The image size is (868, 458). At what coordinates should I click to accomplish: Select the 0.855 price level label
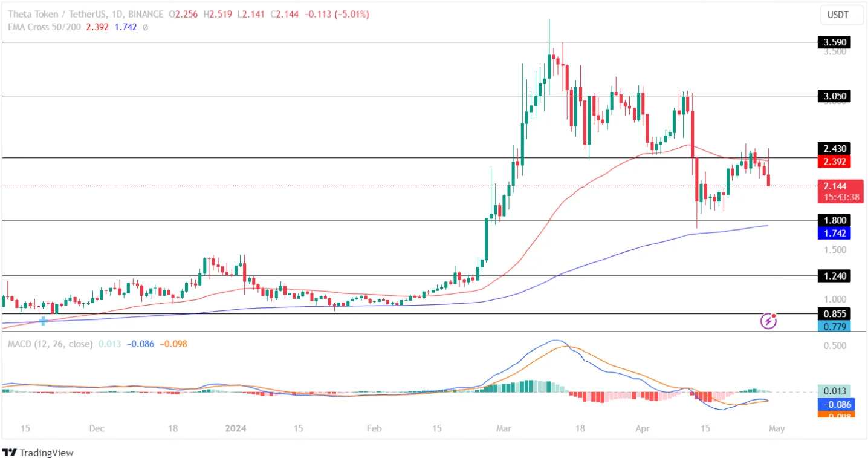pos(834,314)
